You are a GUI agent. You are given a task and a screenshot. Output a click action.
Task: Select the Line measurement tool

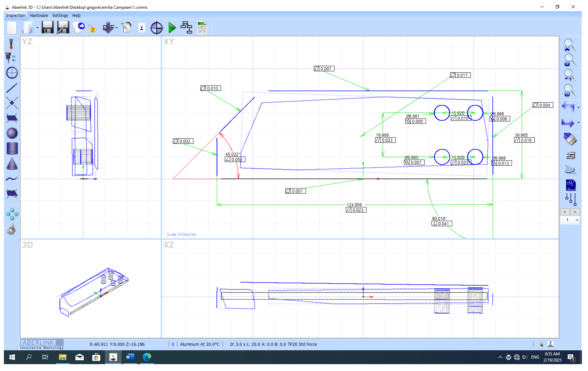point(12,88)
